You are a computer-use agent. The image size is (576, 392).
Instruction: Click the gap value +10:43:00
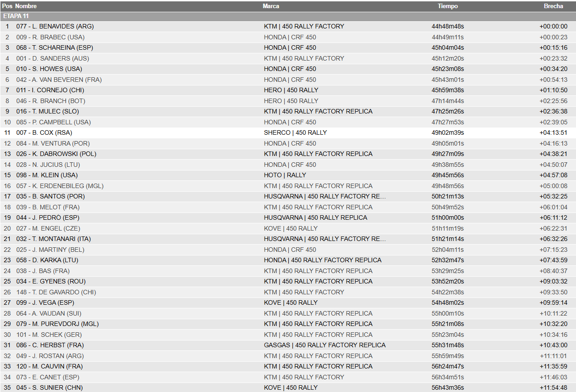[553, 345]
